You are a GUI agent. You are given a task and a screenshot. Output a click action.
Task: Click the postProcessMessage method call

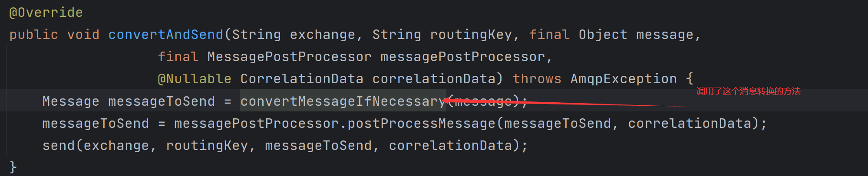click(x=421, y=124)
